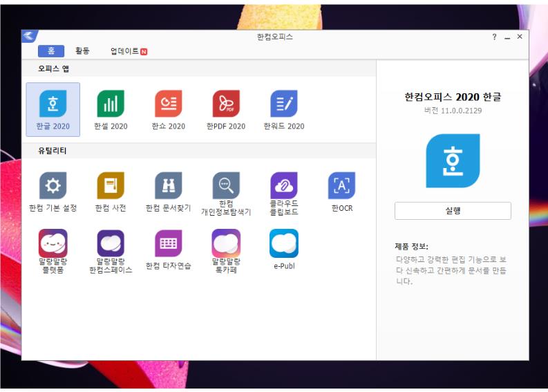Select the 한셀 2020 spreadsheet icon
The image size is (548, 392).
[111, 104]
